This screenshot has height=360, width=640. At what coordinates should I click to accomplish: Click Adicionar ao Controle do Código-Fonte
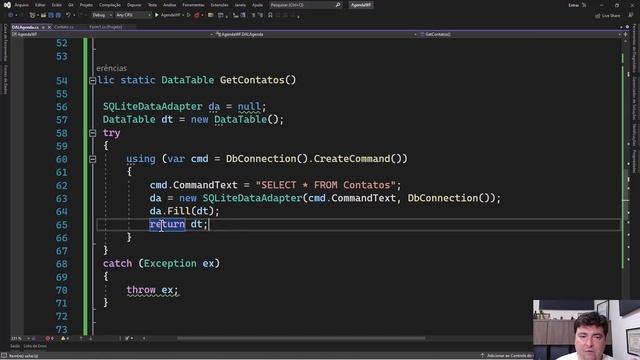508,356
